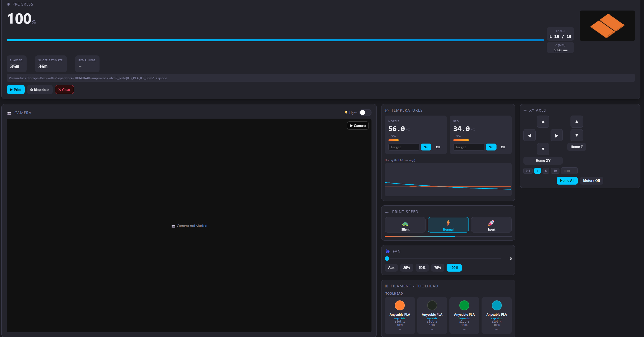Jog the Y axis down with the arrow
The height and width of the screenshot is (337, 644).
click(x=543, y=149)
